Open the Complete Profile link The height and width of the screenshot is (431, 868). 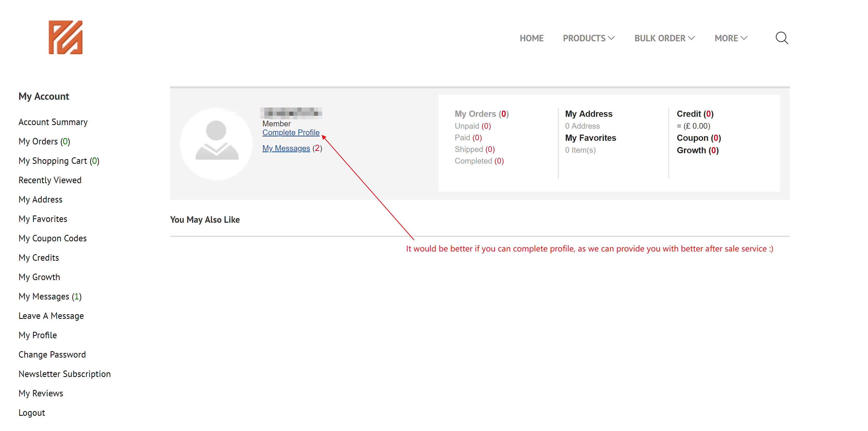[290, 133]
